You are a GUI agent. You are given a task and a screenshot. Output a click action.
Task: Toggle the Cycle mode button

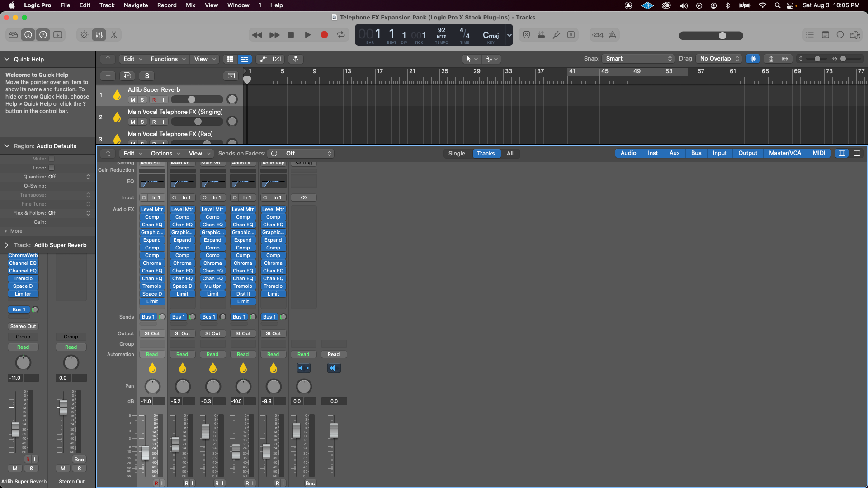[x=341, y=35]
